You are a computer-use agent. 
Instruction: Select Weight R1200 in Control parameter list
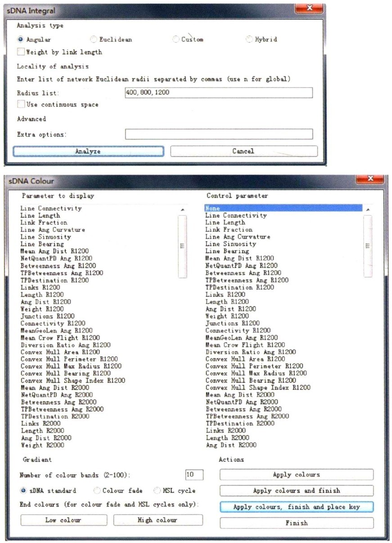[x=227, y=316]
